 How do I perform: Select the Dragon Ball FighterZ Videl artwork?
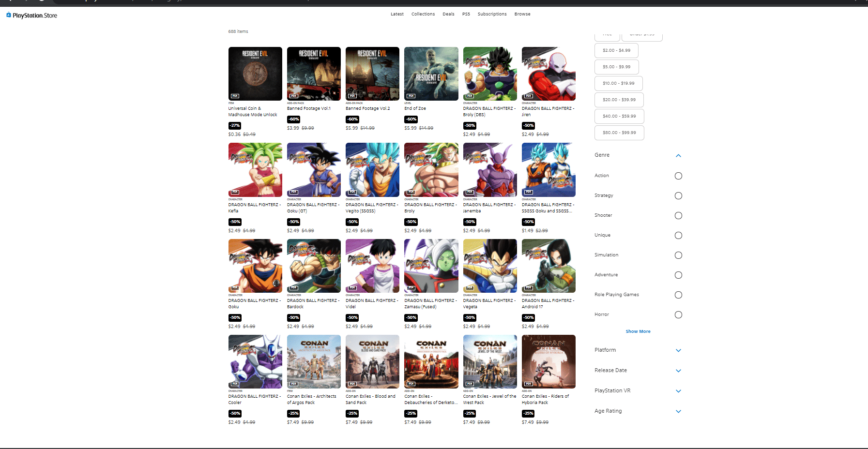[372, 266]
